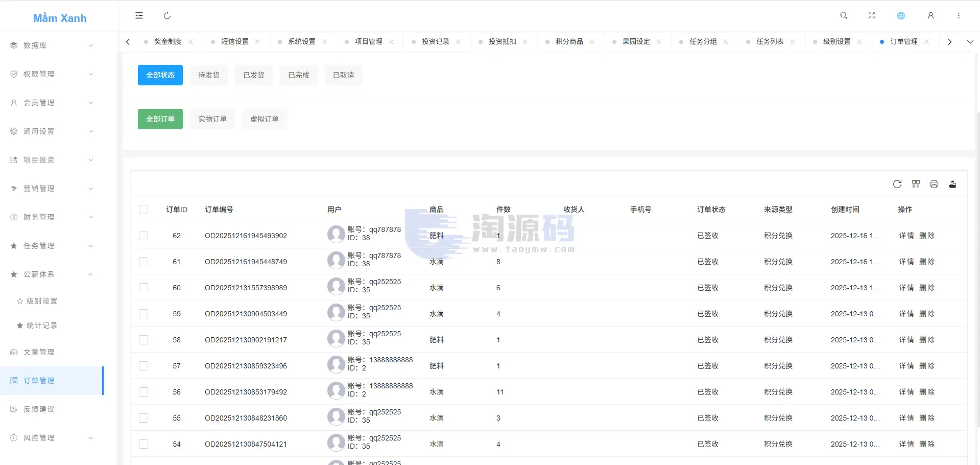Expand the 数据库 sidebar menu
The image size is (980, 465).
(x=52, y=45)
